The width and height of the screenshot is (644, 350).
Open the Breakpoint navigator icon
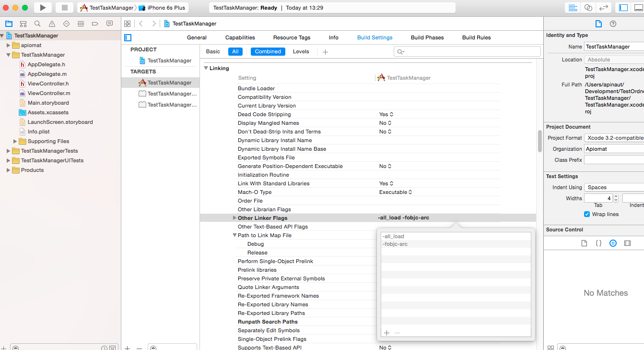95,24
